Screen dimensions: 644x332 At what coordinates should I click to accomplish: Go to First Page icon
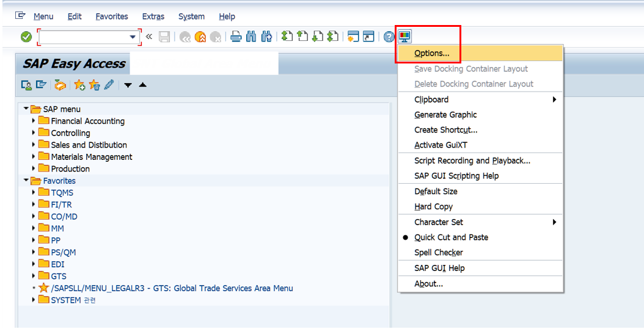[287, 37]
